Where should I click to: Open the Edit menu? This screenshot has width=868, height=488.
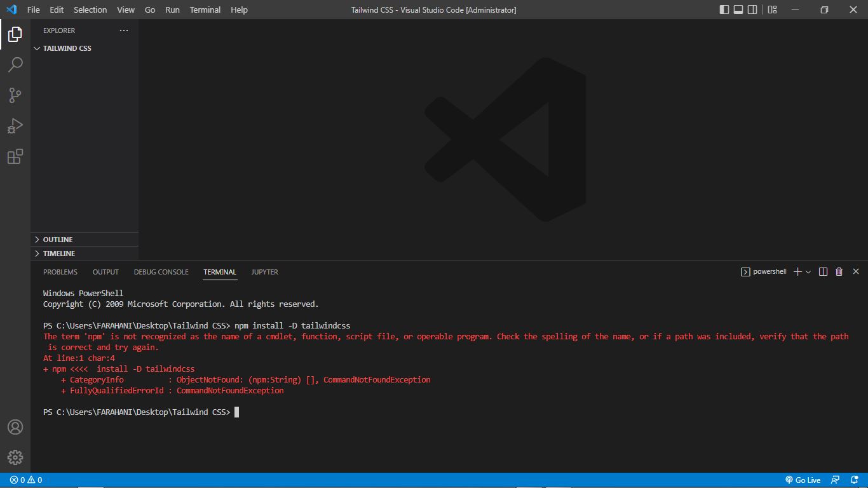coord(57,10)
